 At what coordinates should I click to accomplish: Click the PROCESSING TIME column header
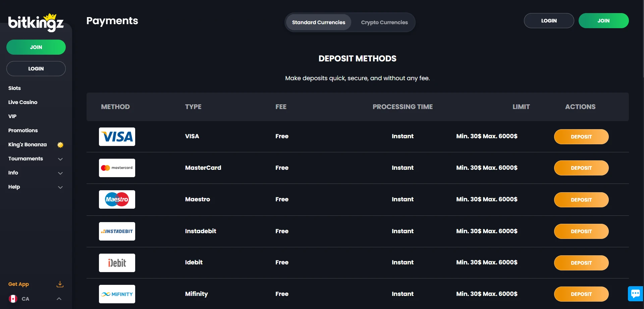pos(402,107)
